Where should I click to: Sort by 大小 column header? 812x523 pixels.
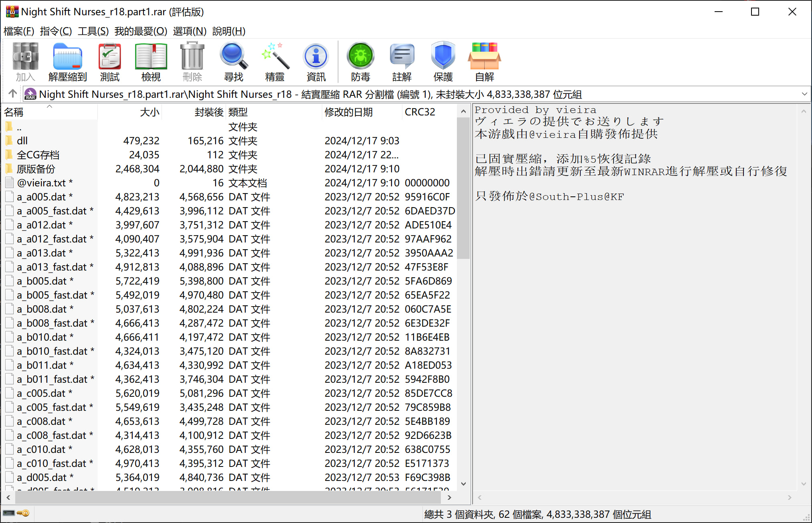coord(149,112)
